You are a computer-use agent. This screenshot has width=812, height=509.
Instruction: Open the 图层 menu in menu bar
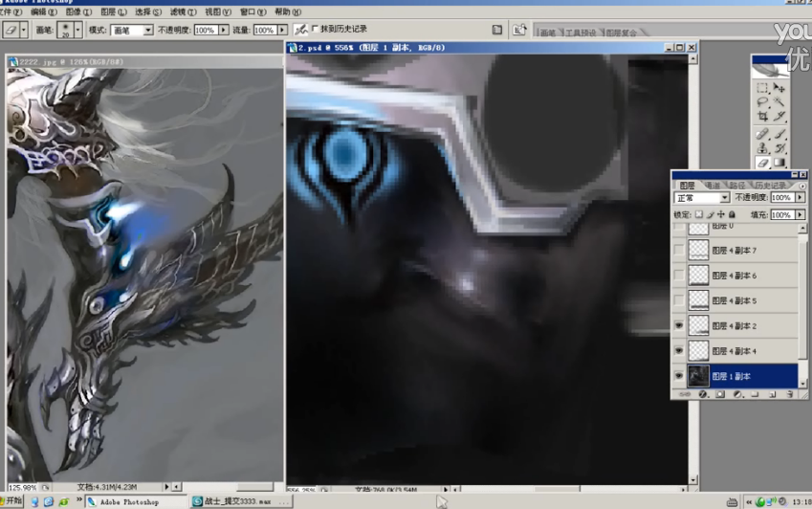click(114, 11)
